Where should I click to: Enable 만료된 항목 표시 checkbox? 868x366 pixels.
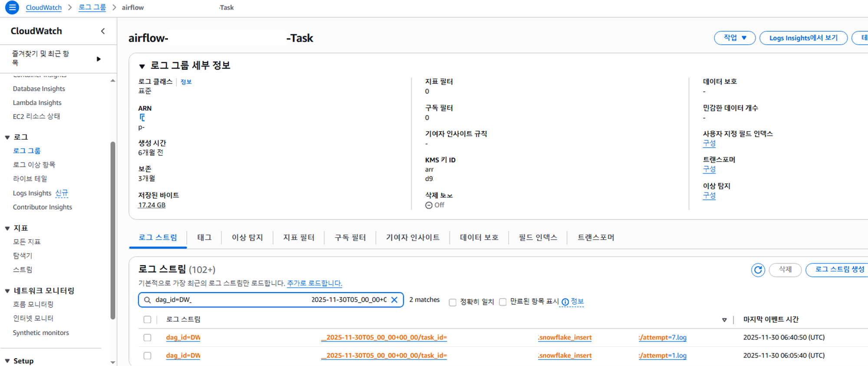[503, 302]
